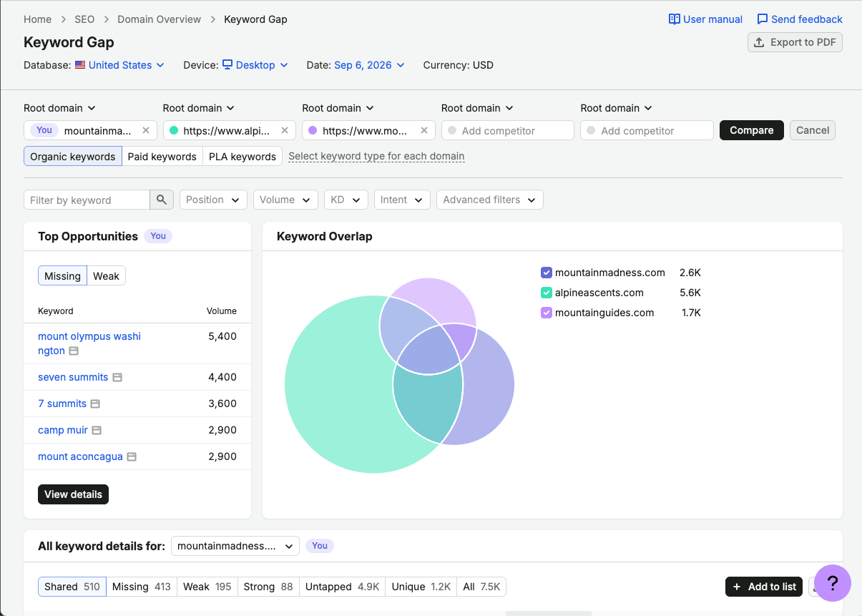
Task: Click SERP icon beside seven summits
Action: point(117,377)
